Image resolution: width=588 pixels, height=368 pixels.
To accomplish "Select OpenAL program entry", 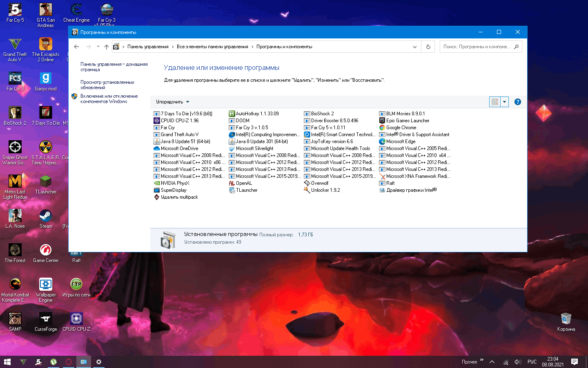I will tap(241, 183).
